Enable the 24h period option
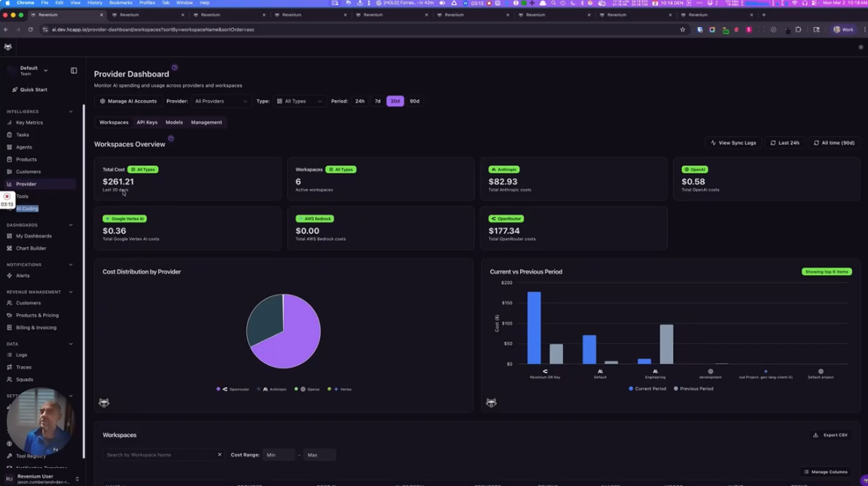Image resolution: width=868 pixels, height=486 pixels. (360, 100)
